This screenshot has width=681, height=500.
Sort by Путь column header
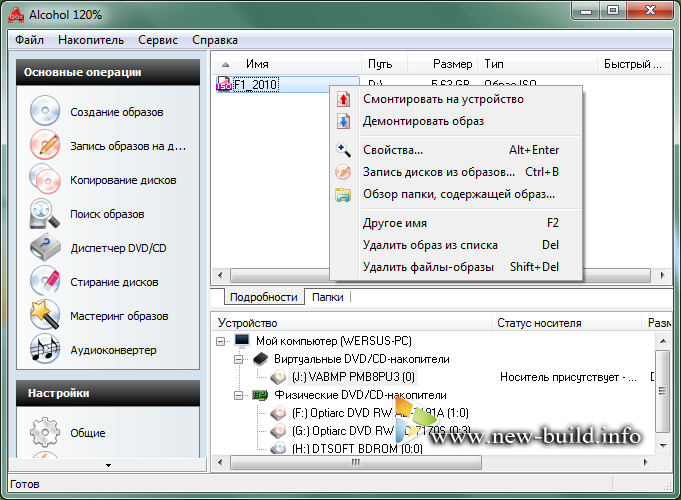click(384, 64)
